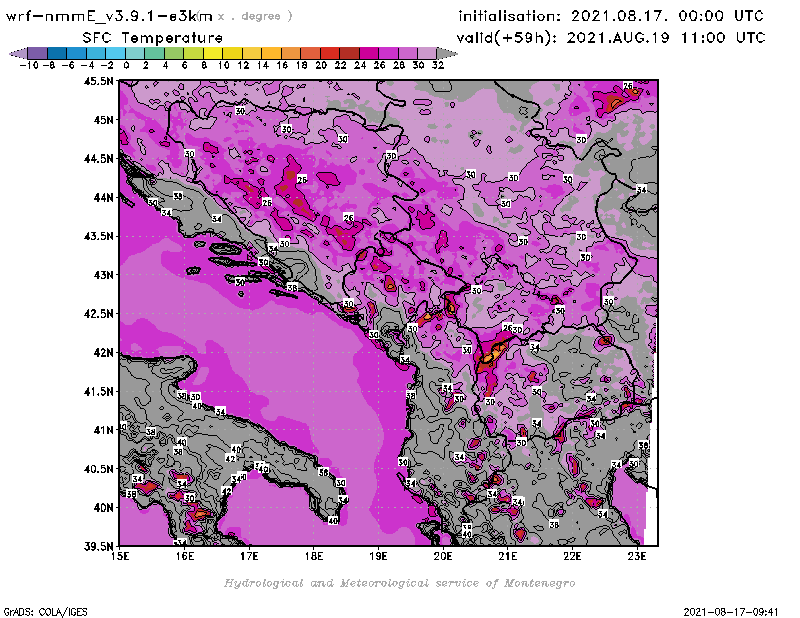This screenshot has height=618, width=800.
Task: Click the legend value 32
Action: [x=438, y=65]
